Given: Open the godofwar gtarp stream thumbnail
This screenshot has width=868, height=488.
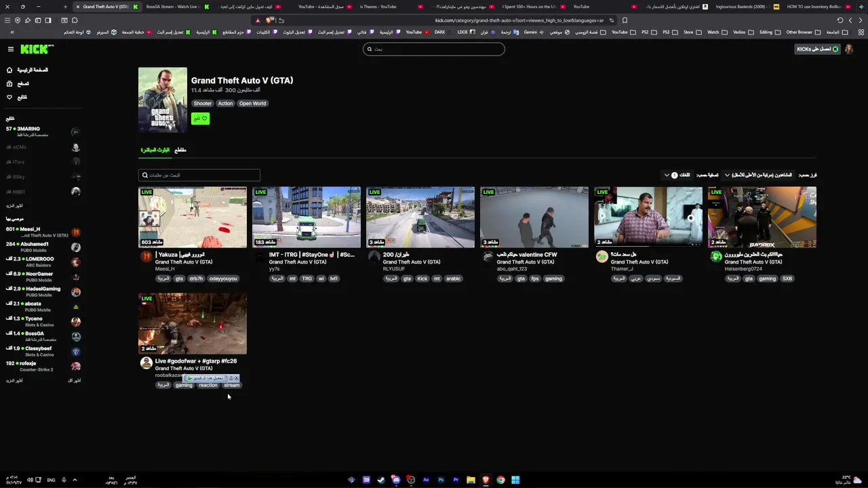Looking at the screenshot, I should 193,324.
